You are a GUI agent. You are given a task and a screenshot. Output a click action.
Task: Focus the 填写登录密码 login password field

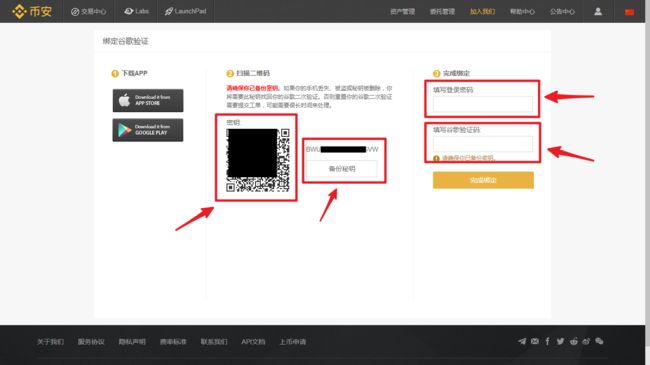(x=483, y=104)
